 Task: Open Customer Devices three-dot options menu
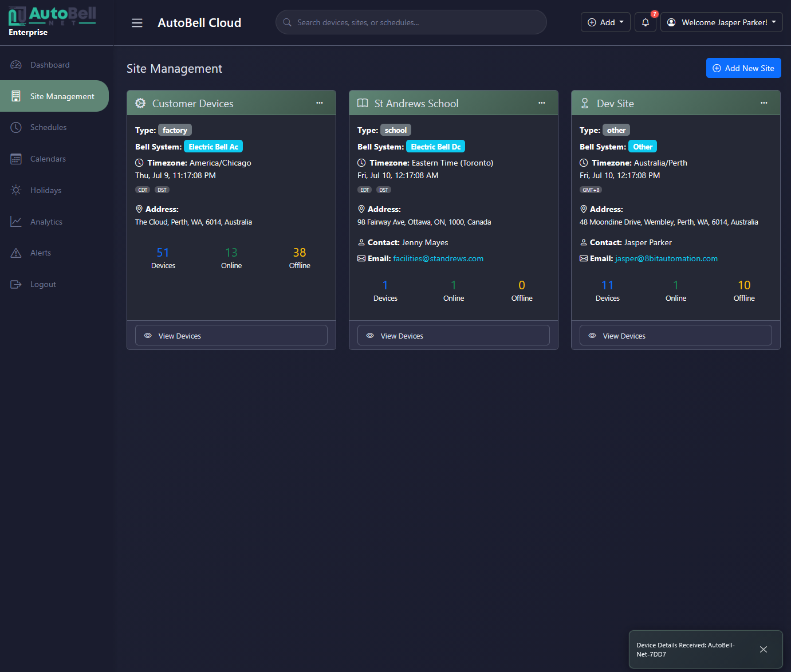tap(320, 103)
